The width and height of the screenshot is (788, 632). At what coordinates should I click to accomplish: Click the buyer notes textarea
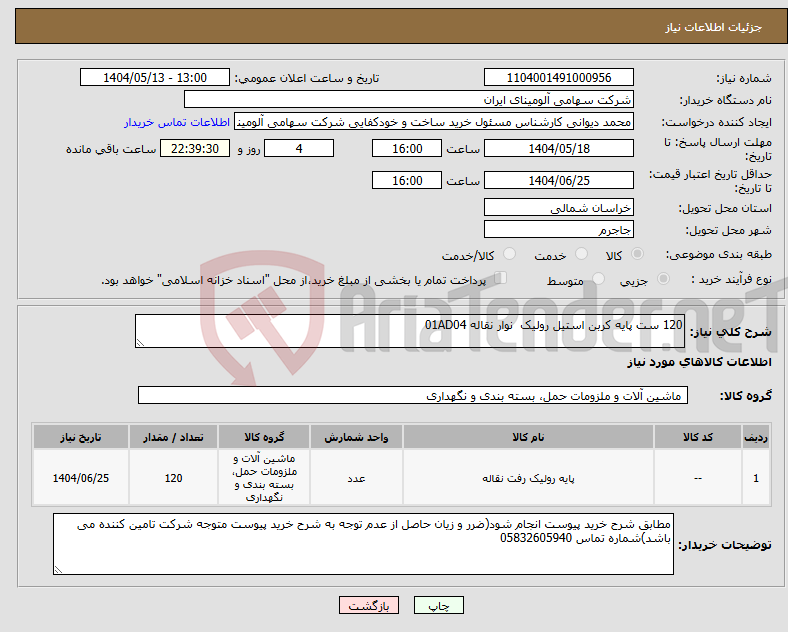363,544
